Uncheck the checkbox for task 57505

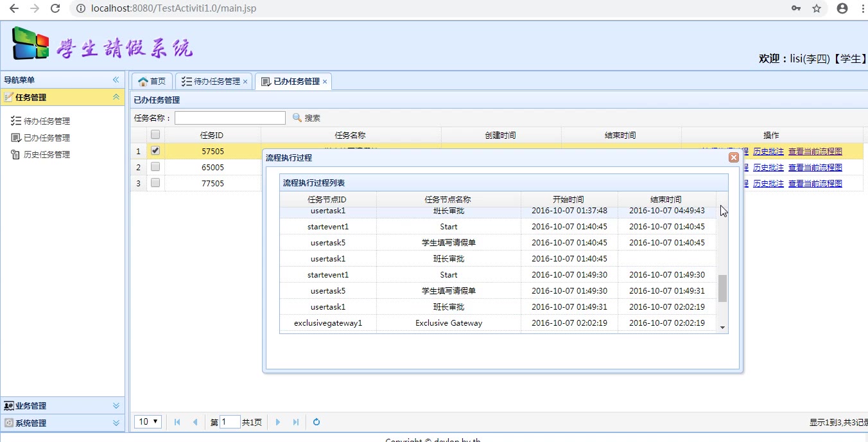pos(155,151)
